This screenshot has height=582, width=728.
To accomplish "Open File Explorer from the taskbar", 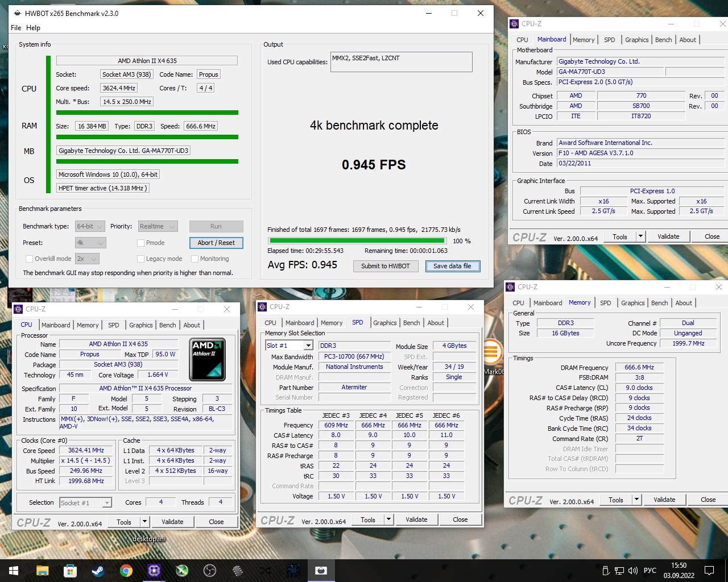I will pyautogui.click(x=42, y=571).
